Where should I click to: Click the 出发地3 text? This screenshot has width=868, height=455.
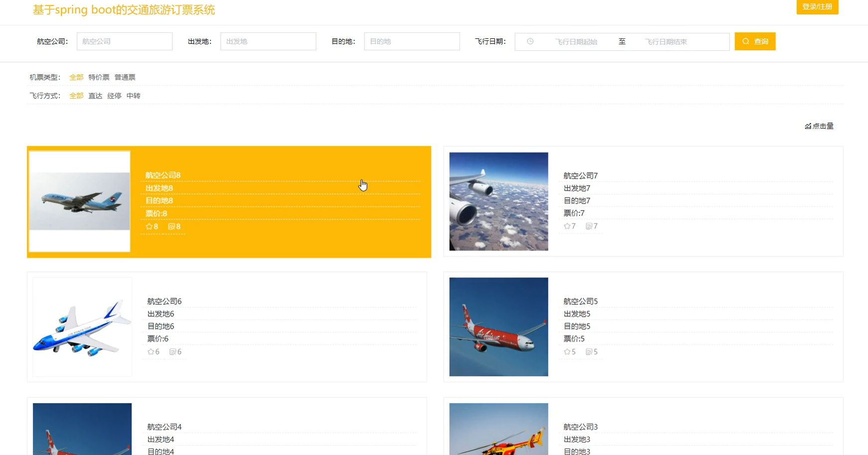577,439
